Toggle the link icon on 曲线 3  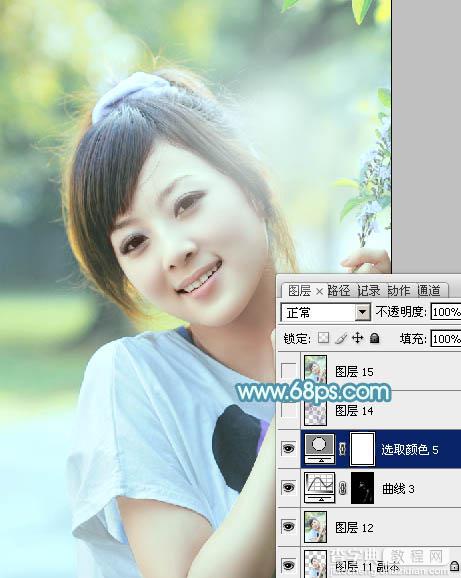coord(342,488)
